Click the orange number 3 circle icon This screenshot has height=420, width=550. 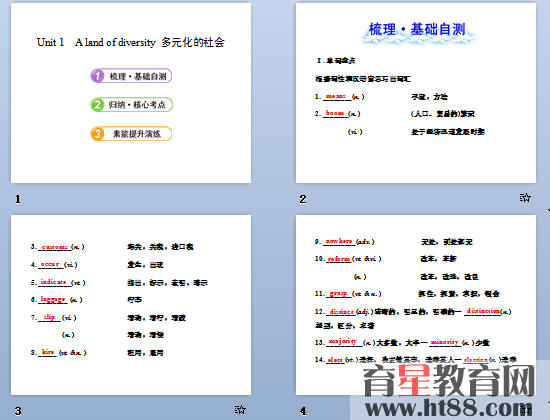click(x=98, y=134)
